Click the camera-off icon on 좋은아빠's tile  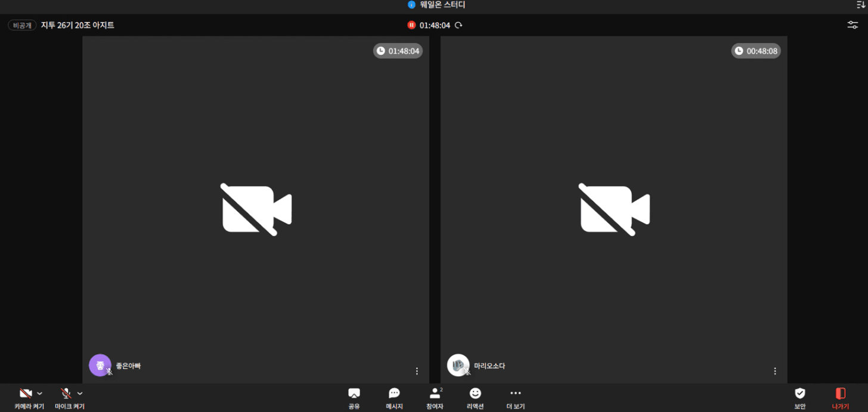[256, 209]
